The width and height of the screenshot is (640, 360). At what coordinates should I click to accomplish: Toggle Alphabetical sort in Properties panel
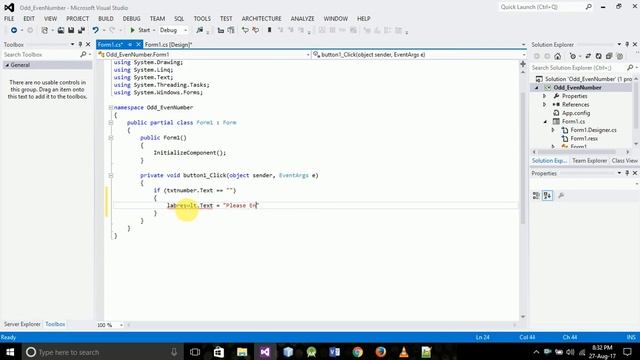(x=547, y=196)
